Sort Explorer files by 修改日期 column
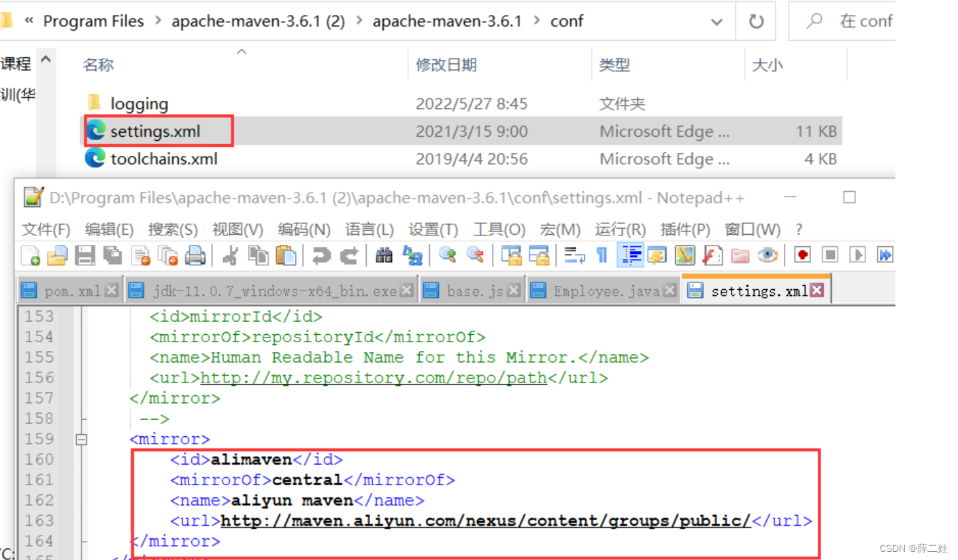Screen dimensions: 958x560 446,65
